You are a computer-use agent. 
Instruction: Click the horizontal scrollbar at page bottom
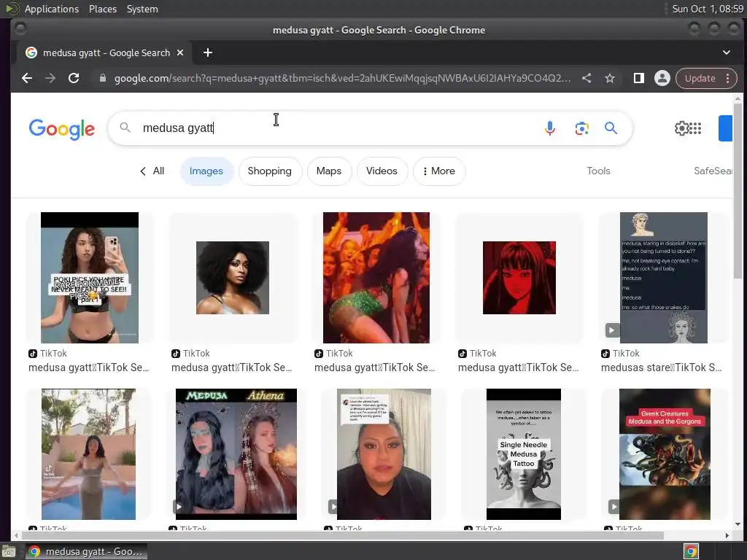[x=343, y=536]
